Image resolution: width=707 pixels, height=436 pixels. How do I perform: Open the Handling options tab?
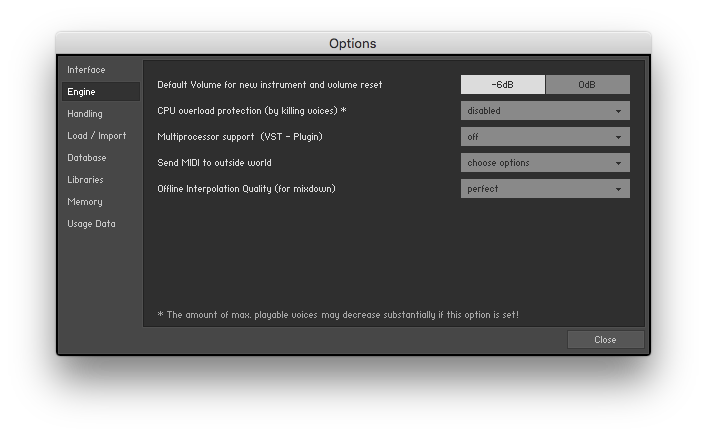(x=85, y=114)
